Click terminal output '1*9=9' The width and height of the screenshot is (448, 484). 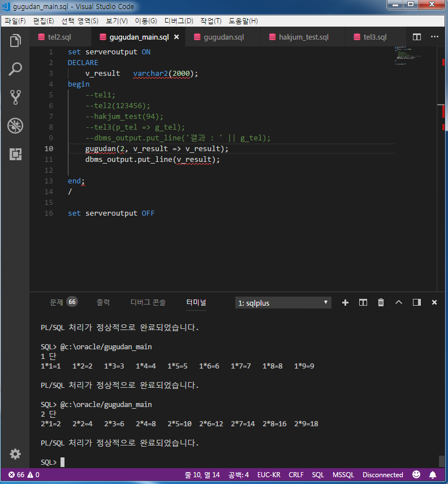coord(304,366)
